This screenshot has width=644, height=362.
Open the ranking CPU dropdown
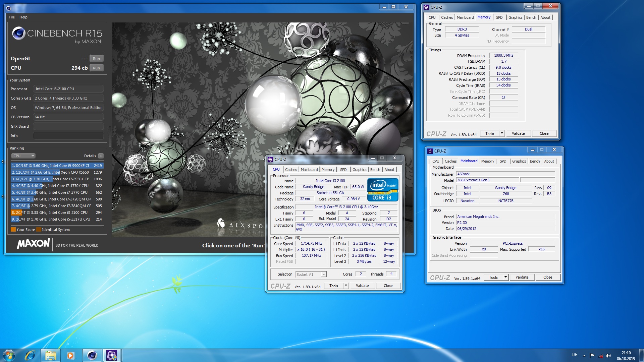pos(23,156)
